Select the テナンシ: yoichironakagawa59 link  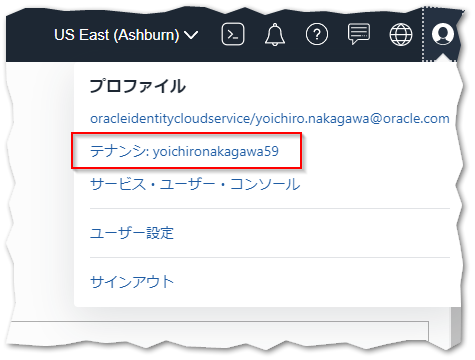pos(184,151)
